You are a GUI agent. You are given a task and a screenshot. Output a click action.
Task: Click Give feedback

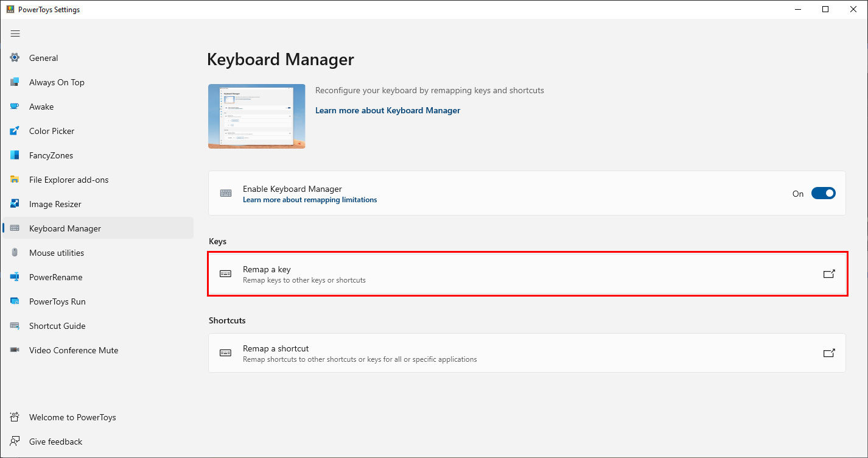pyautogui.click(x=55, y=441)
